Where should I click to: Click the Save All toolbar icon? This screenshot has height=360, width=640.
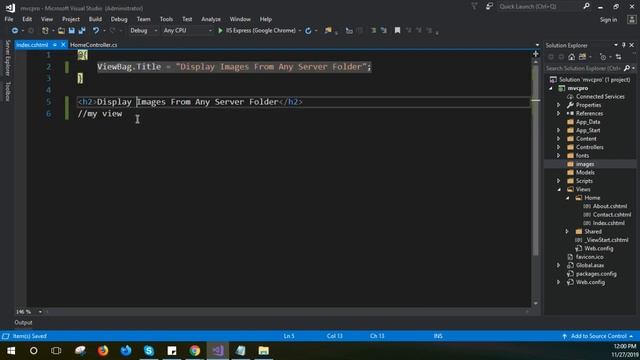82,31
